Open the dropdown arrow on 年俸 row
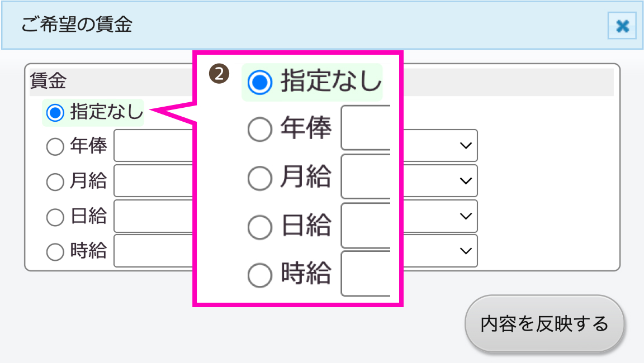Viewport: 644px width, 363px height. click(x=465, y=146)
